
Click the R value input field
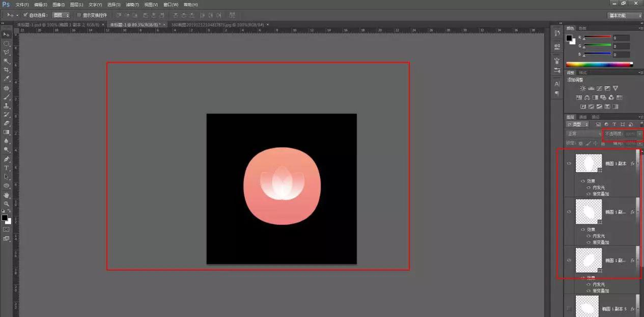[621, 38]
